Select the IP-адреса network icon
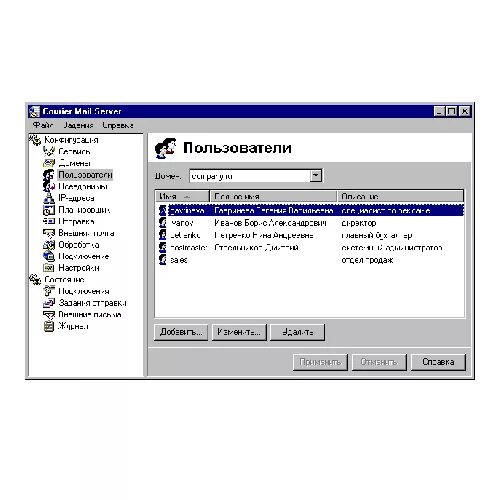This screenshot has width=500, height=500. point(49,198)
